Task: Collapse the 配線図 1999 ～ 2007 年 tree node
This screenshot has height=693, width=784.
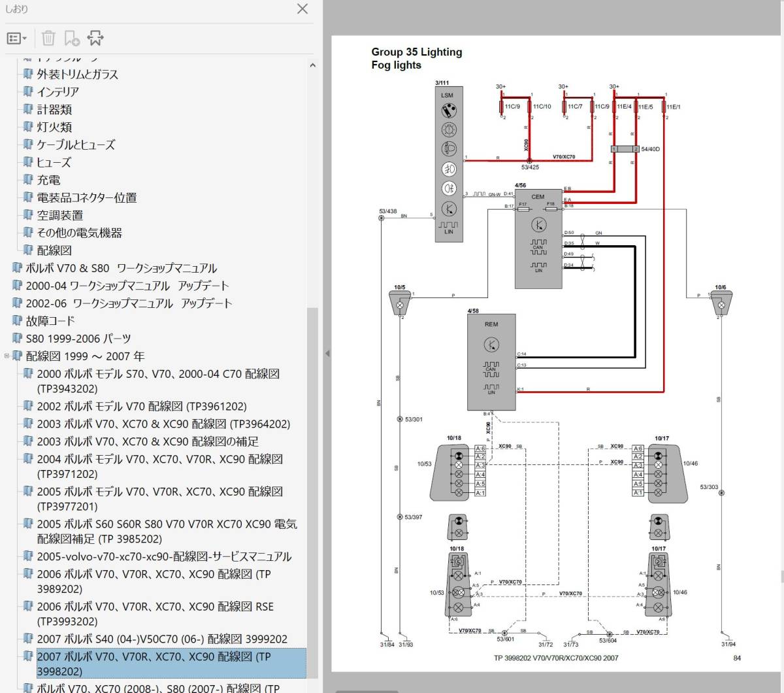Action: coord(7,356)
